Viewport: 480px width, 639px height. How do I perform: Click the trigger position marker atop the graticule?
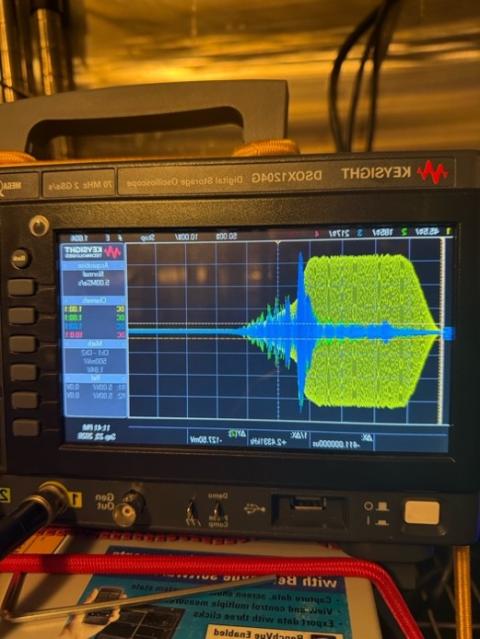(x=278, y=242)
